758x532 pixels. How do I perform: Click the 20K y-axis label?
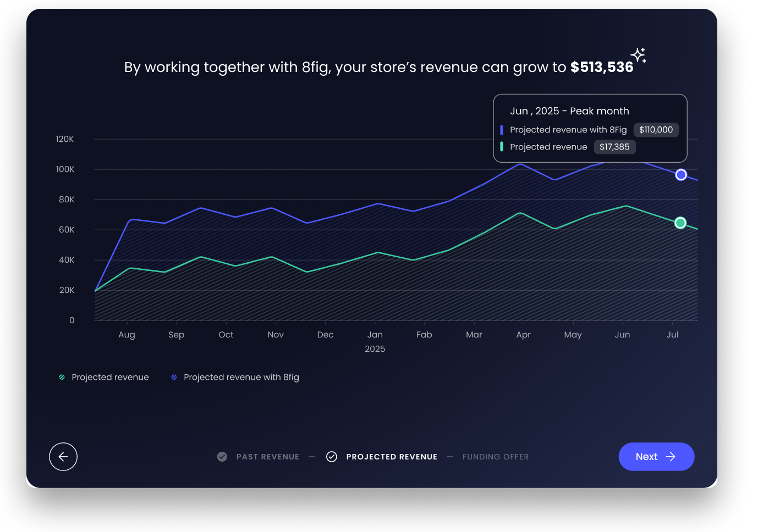point(67,290)
